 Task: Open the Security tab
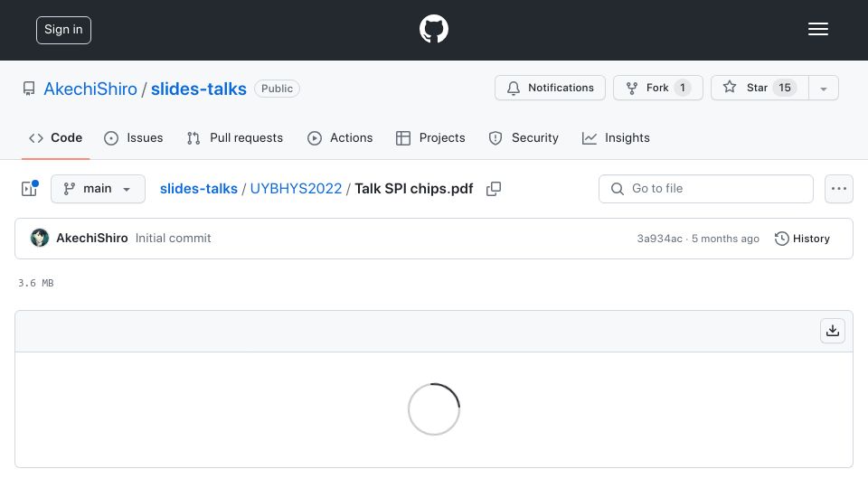pos(524,137)
